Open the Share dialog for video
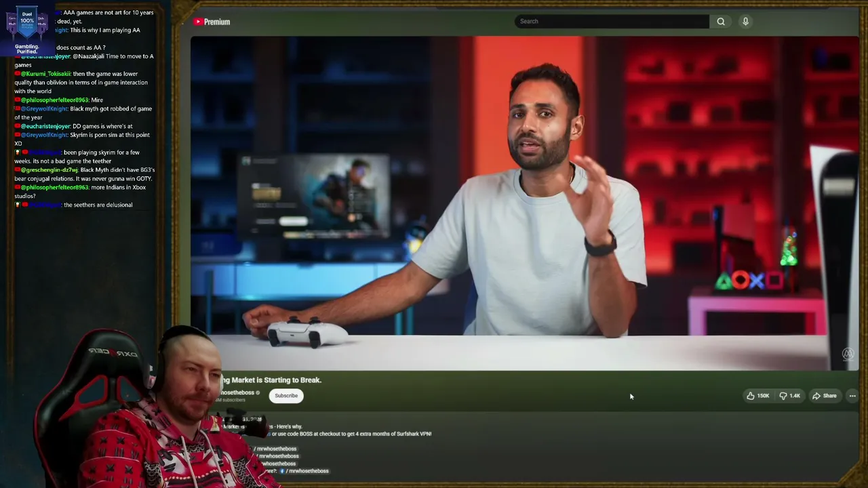The image size is (868, 488). (825, 396)
